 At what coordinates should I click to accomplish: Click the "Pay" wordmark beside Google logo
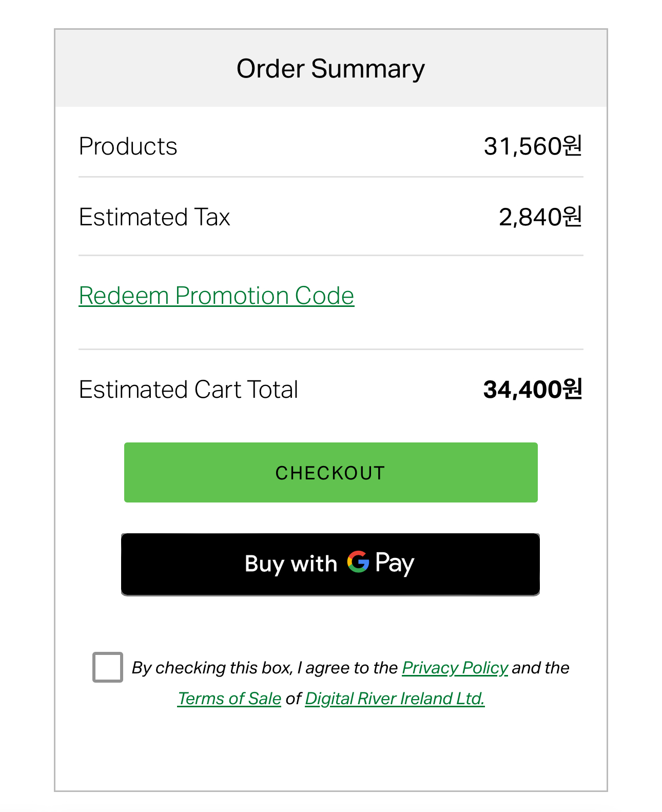(395, 563)
